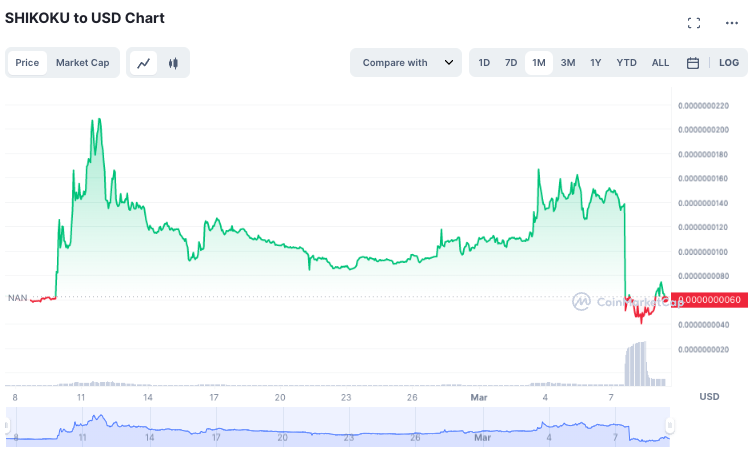Click the 0.0000000180 axis value

[703, 155]
